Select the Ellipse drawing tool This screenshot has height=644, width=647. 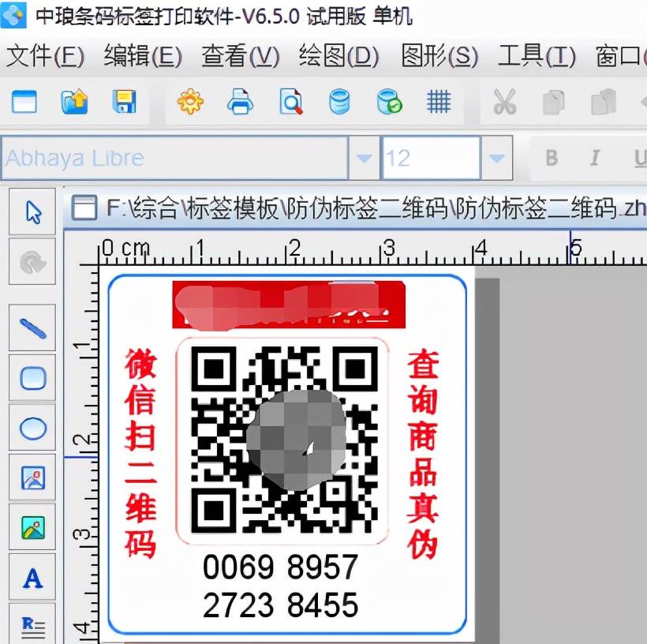tap(32, 428)
